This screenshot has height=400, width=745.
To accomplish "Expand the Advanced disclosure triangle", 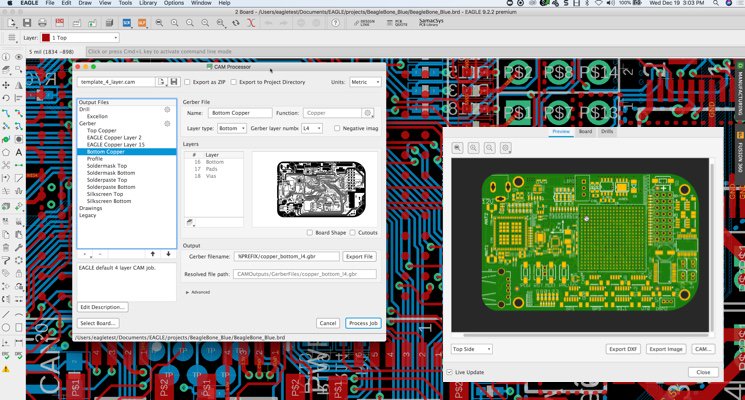I will [x=187, y=293].
